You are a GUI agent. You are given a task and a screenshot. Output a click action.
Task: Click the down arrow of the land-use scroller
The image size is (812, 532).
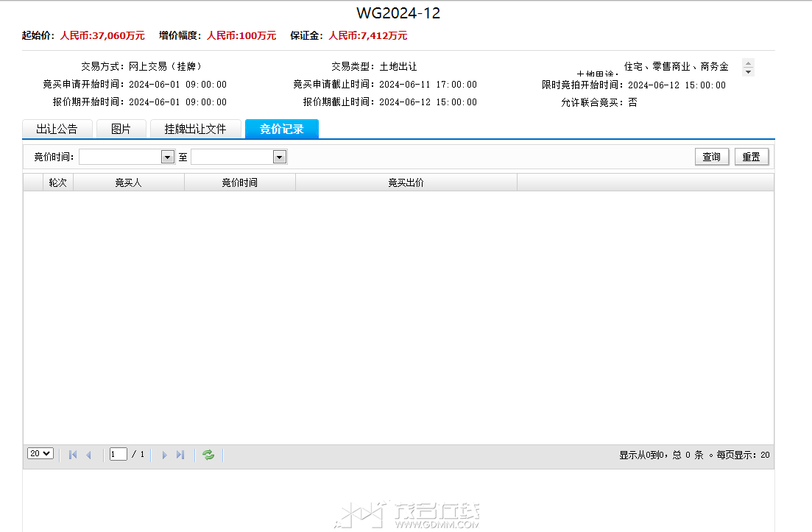coord(748,72)
